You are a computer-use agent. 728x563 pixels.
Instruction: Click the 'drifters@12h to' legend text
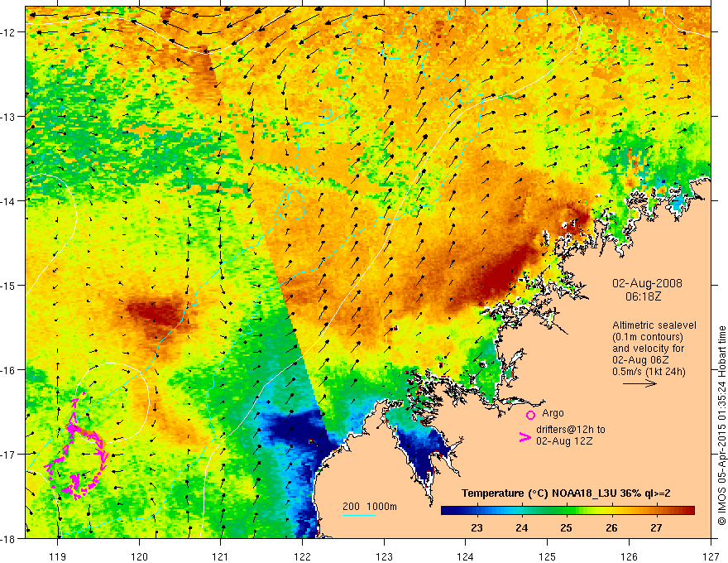click(x=571, y=430)
